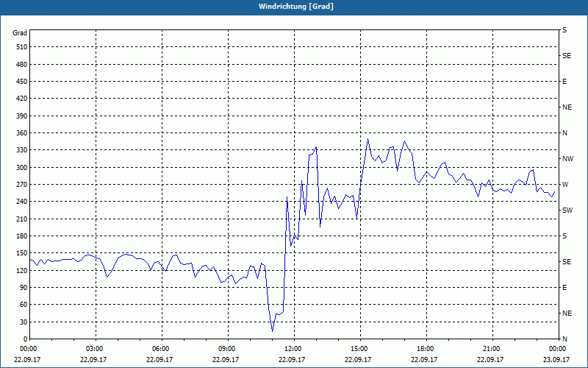Click the 390 y-axis tick label

[22, 116]
